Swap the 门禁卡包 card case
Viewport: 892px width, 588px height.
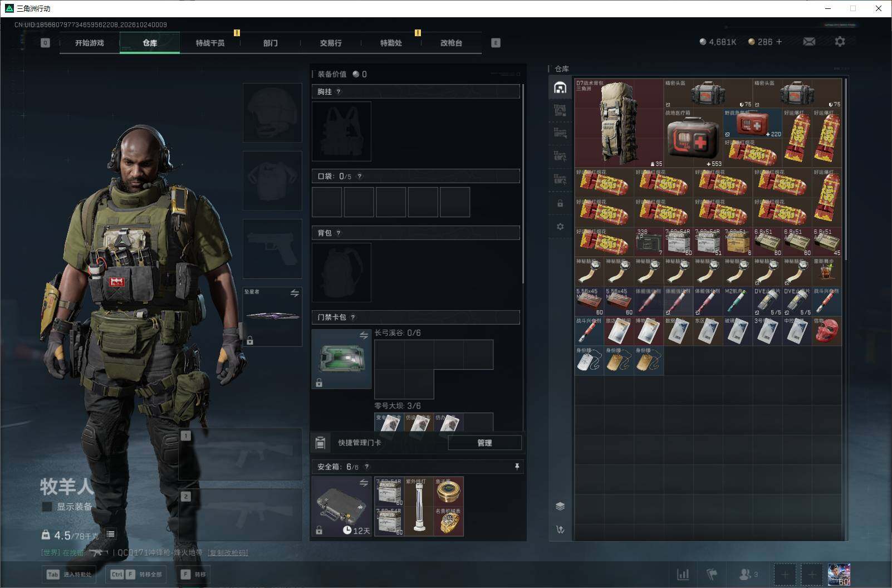[364, 335]
